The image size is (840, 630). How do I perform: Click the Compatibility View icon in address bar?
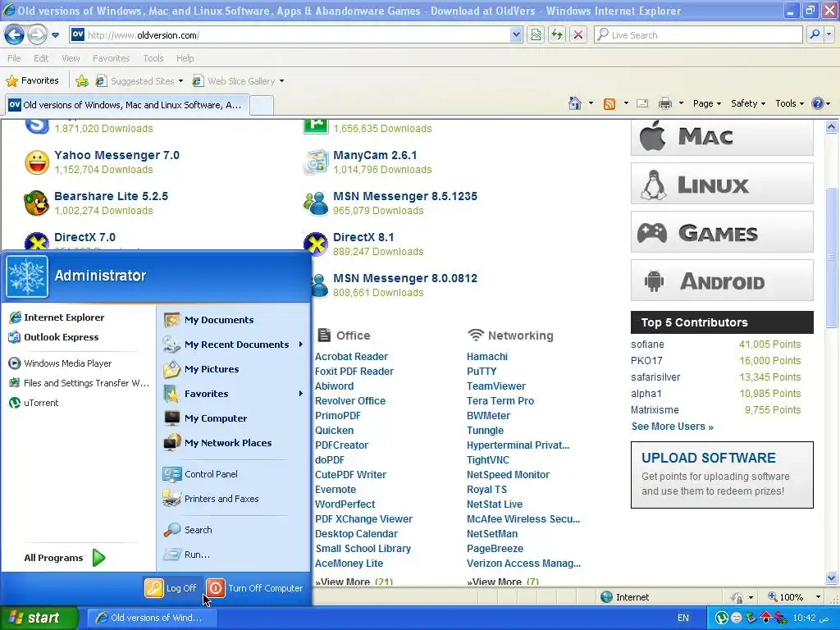536,35
